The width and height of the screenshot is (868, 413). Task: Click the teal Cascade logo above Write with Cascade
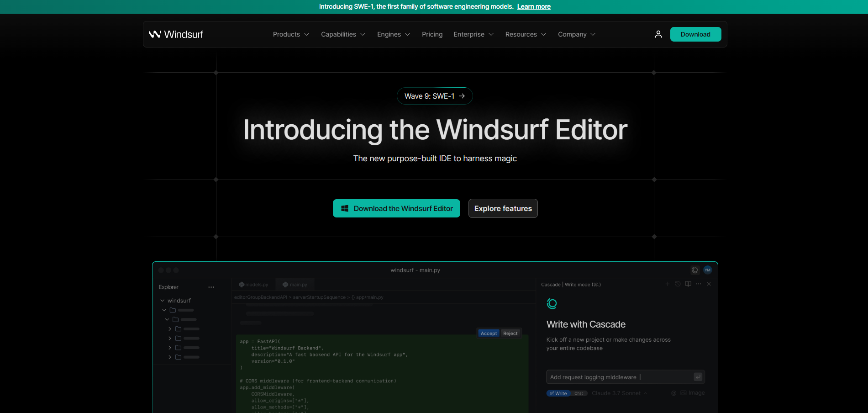pos(552,303)
